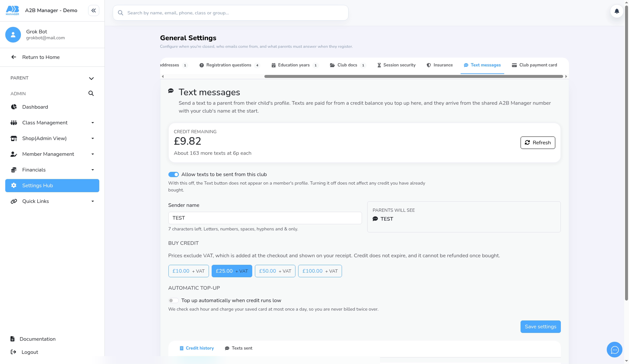629x364 pixels.
Task: Open the Club payment card tab
Action: [x=534, y=65]
